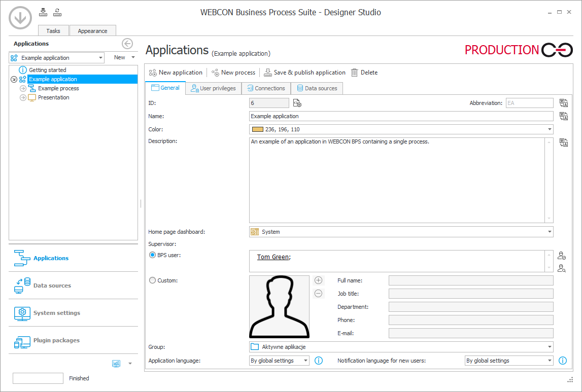The height and width of the screenshot is (392, 582).
Task: Open translation icon beside Description field
Action: coord(563,143)
